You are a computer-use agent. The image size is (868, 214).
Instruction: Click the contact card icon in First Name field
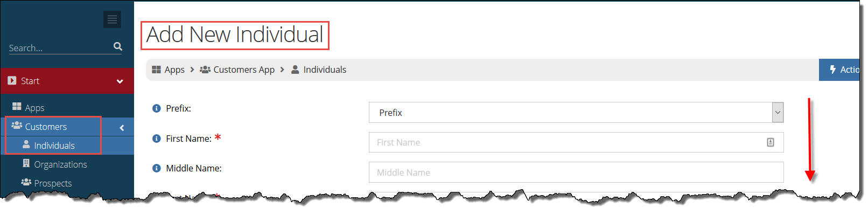(x=771, y=142)
